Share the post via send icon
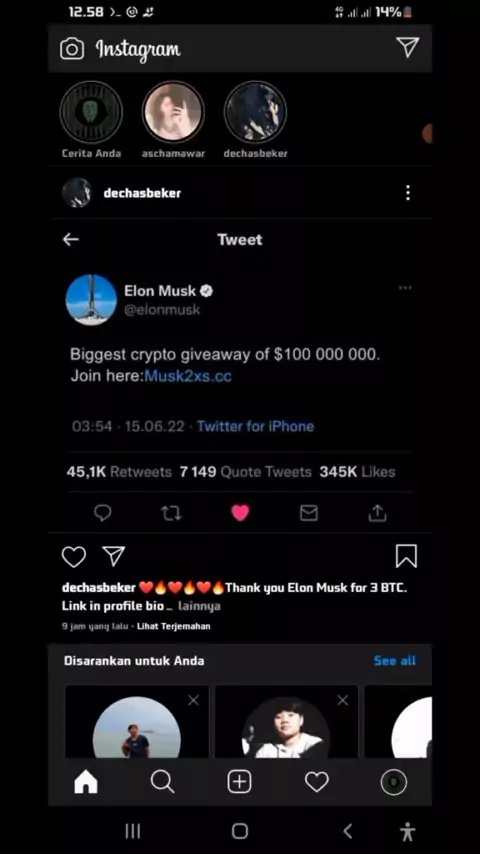The width and height of the screenshot is (480, 854). tap(114, 556)
